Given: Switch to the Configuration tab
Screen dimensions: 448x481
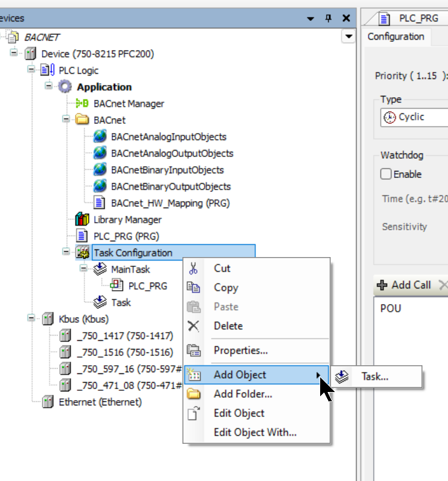Looking at the screenshot, I should (x=396, y=37).
